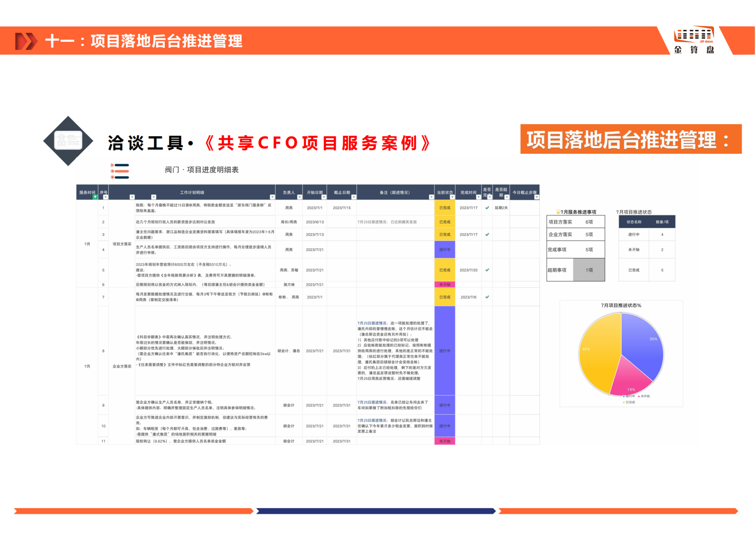756x534 pixels.
Task: Click the ID card diamond icon
Action: pyautogui.click(x=68, y=141)
